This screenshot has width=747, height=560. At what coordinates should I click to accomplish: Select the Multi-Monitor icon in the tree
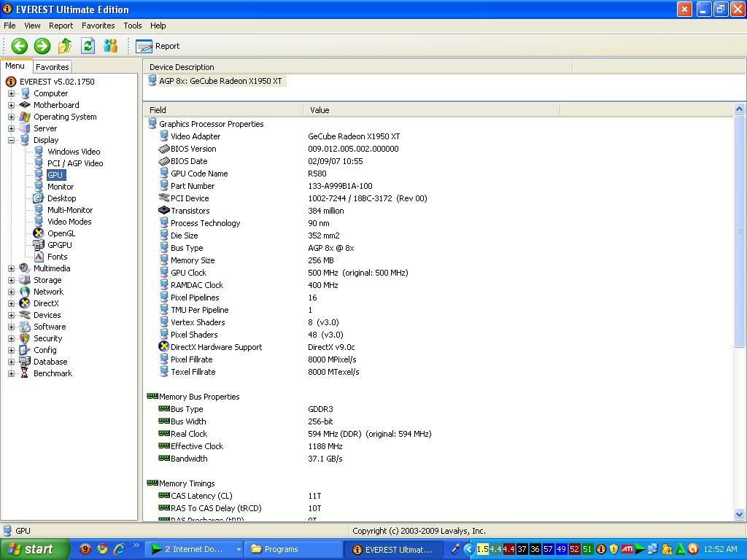(x=39, y=210)
